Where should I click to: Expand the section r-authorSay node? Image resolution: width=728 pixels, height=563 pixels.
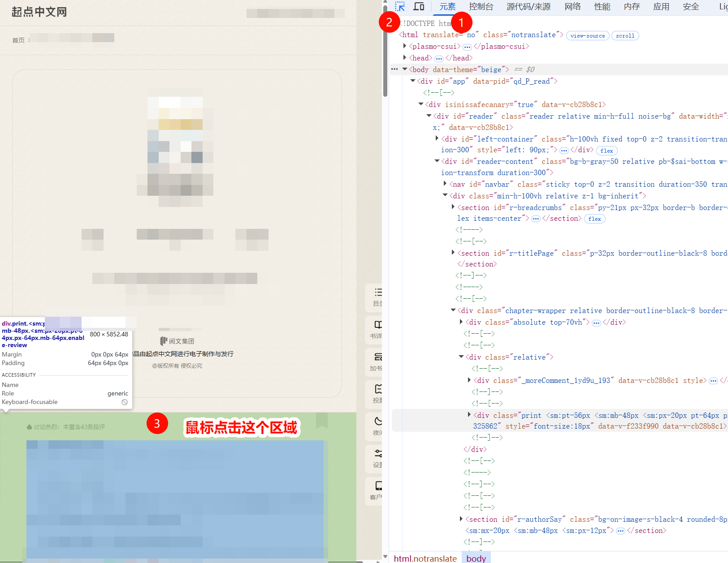click(461, 519)
